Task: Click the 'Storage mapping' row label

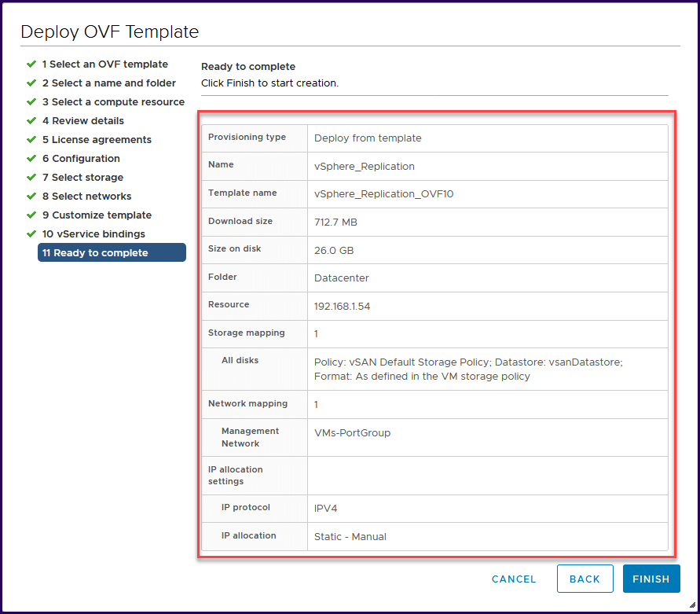Action: click(247, 333)
